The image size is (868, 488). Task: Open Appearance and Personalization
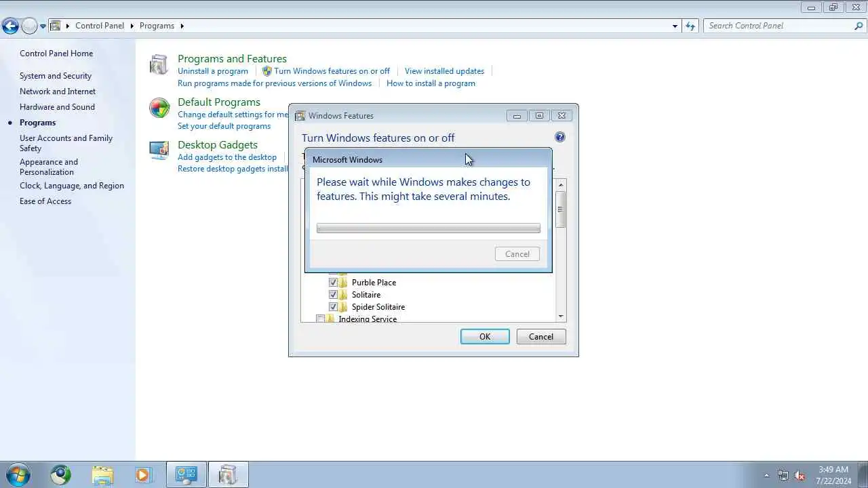49,167
